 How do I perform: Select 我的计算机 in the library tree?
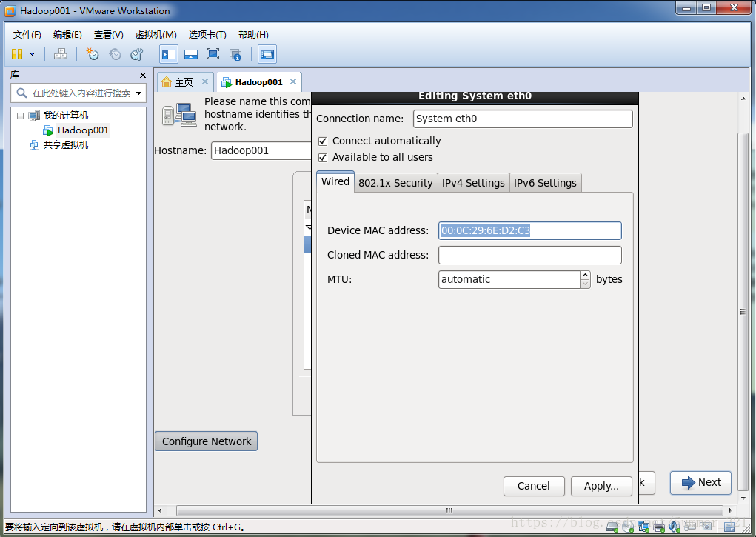pos(66,116)
